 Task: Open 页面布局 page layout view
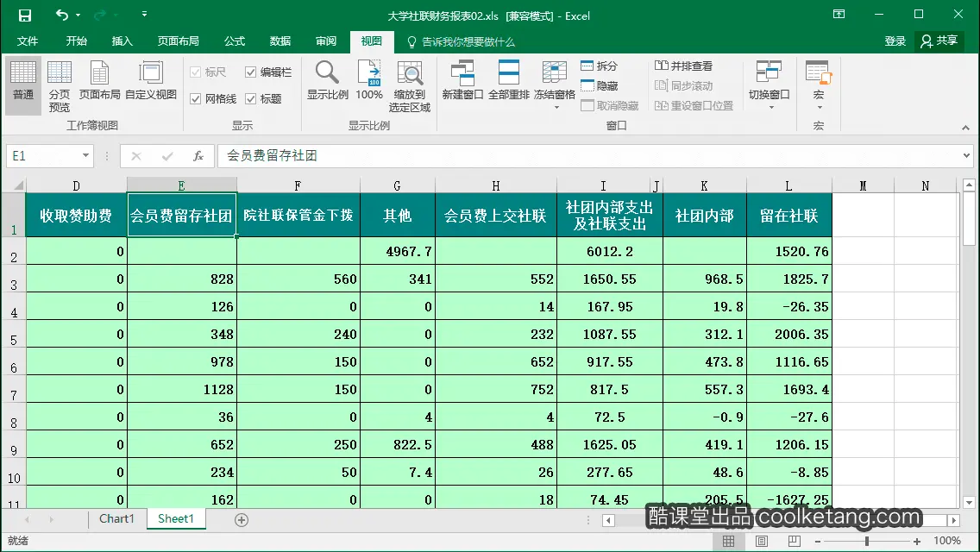99,81
